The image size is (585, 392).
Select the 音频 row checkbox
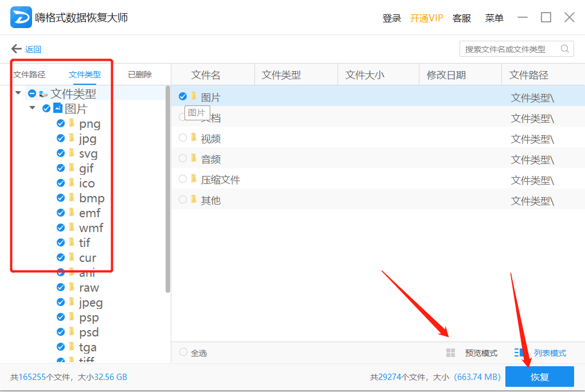183,158
